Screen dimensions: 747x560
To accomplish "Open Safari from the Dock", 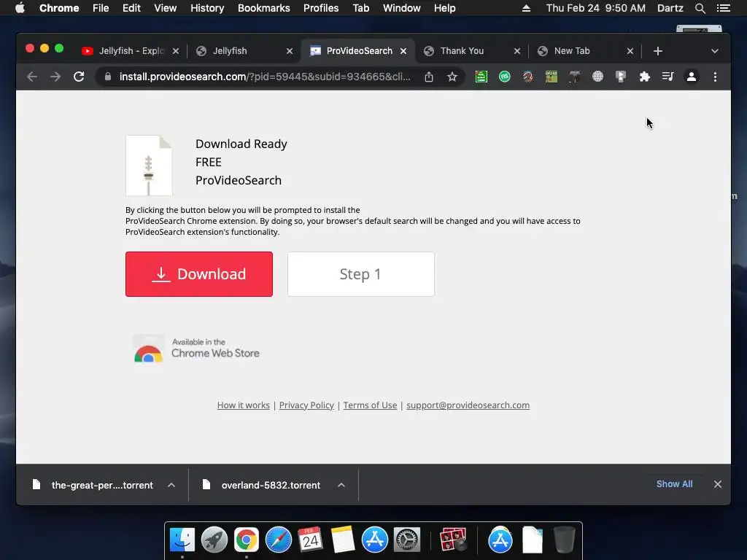I will [278, 540].
